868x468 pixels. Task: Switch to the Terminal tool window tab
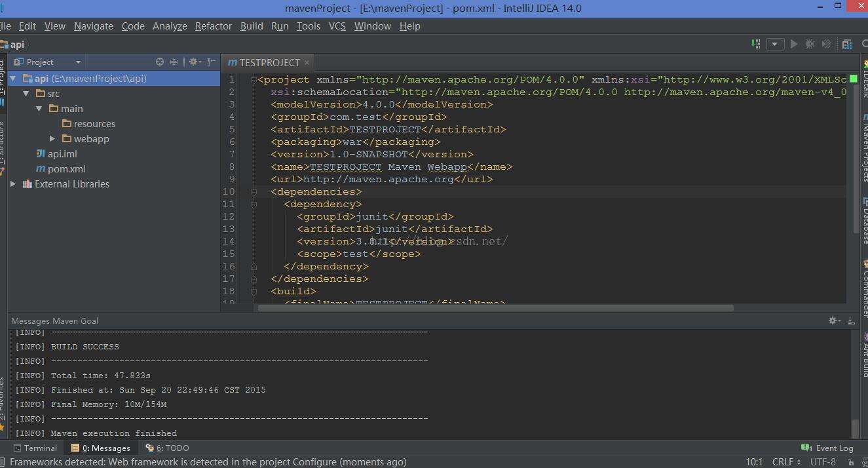click(35, 448)
